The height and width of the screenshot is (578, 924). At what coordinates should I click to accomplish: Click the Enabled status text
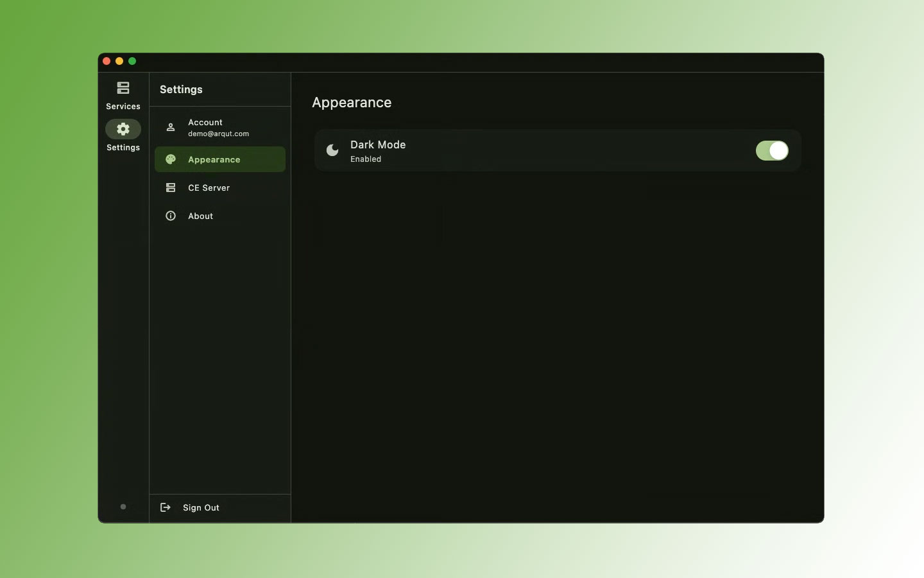(366, 159)
